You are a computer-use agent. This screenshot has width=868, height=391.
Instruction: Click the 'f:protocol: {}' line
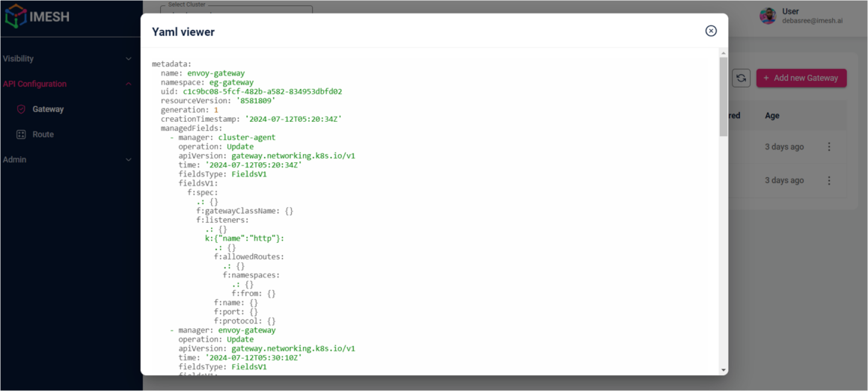tap(245, 321)
